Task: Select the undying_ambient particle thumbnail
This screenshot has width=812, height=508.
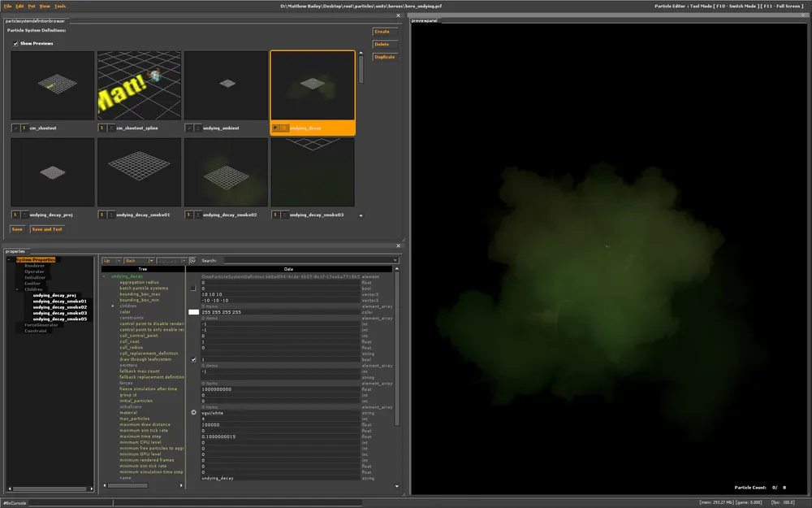Action: click(x=226, y=85)
